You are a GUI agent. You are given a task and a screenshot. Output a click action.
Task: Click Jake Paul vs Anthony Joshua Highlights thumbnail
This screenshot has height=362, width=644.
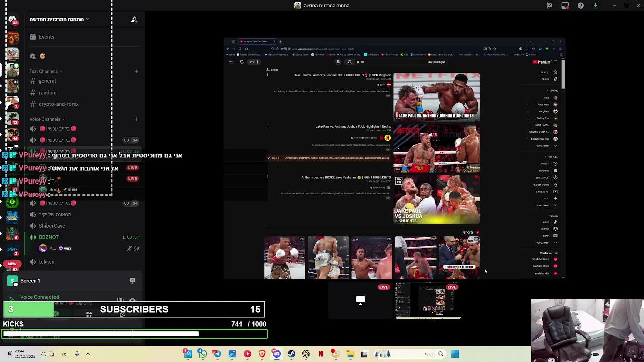point(437,97)
